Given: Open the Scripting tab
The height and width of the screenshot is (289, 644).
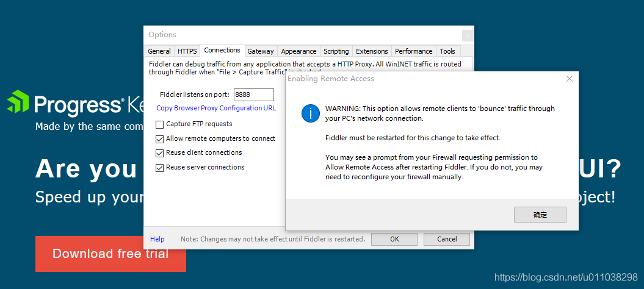Looking at the screenshot, I should coord(336,51).
